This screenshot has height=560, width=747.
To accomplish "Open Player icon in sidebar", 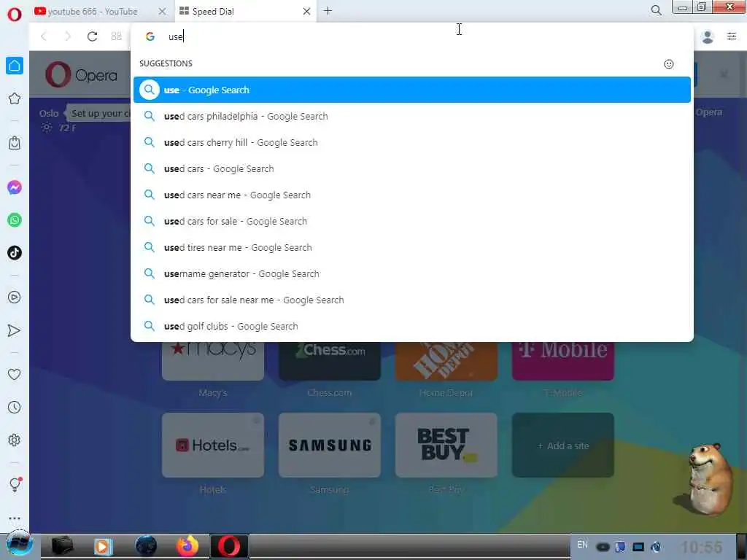I will [15, 297].
